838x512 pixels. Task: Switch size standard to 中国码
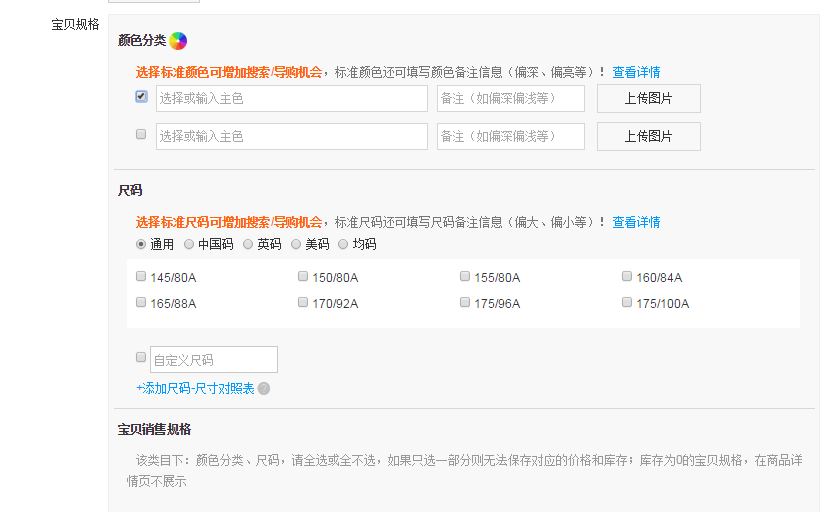click(189, 244)
